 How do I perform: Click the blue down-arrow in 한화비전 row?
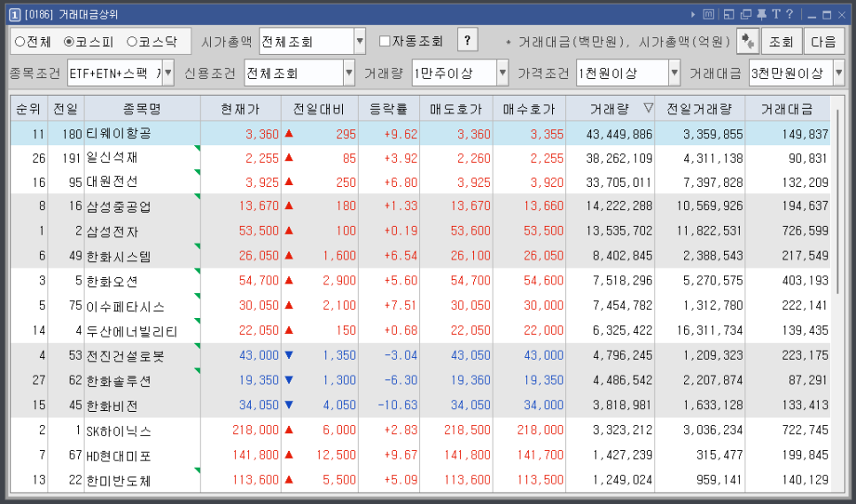pos(289,405)
